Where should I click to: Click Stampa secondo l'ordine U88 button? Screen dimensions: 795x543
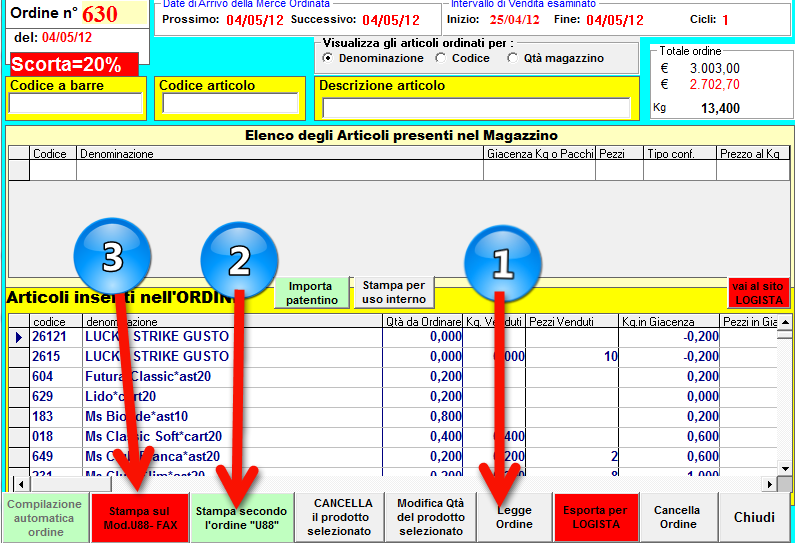click(x=241, y=518)
